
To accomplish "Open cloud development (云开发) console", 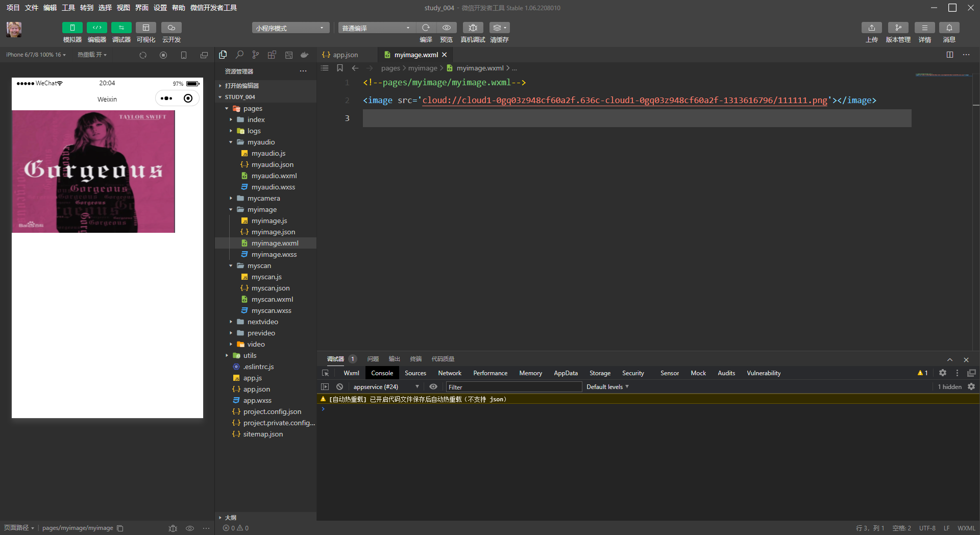I will tap(171, 28).
